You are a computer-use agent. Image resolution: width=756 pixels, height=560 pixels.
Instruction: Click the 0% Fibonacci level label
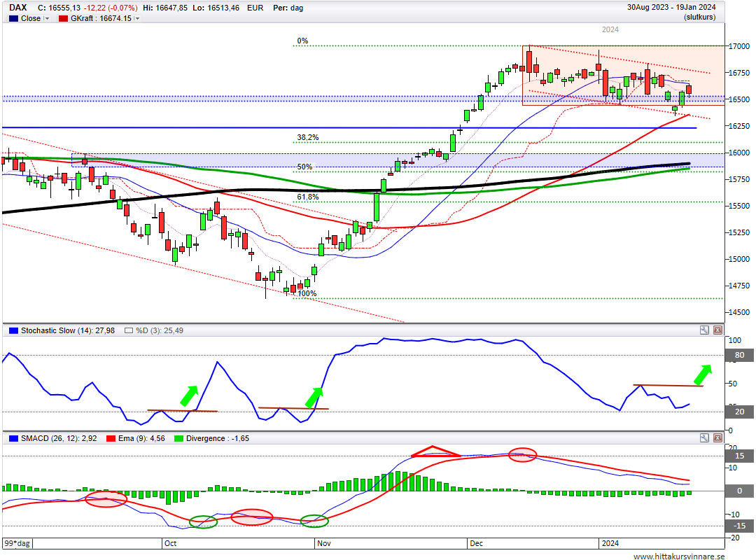click(302, 41)
